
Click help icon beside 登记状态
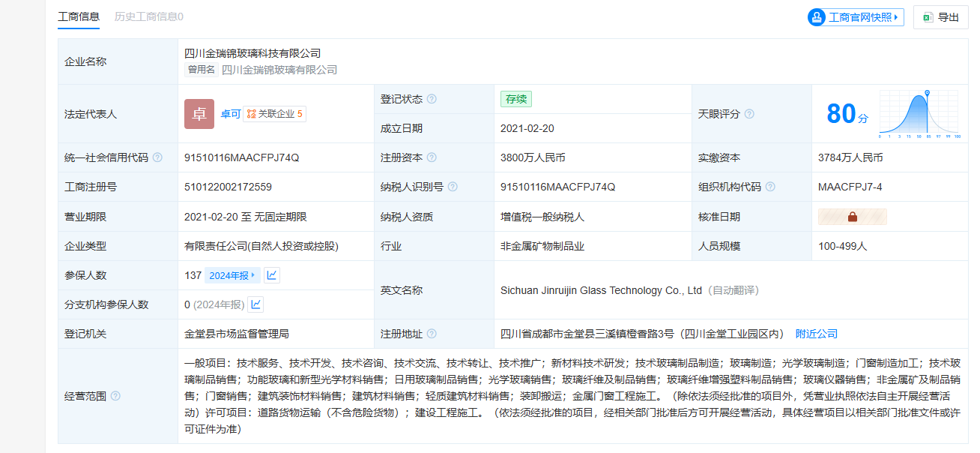tap(432, 99)
